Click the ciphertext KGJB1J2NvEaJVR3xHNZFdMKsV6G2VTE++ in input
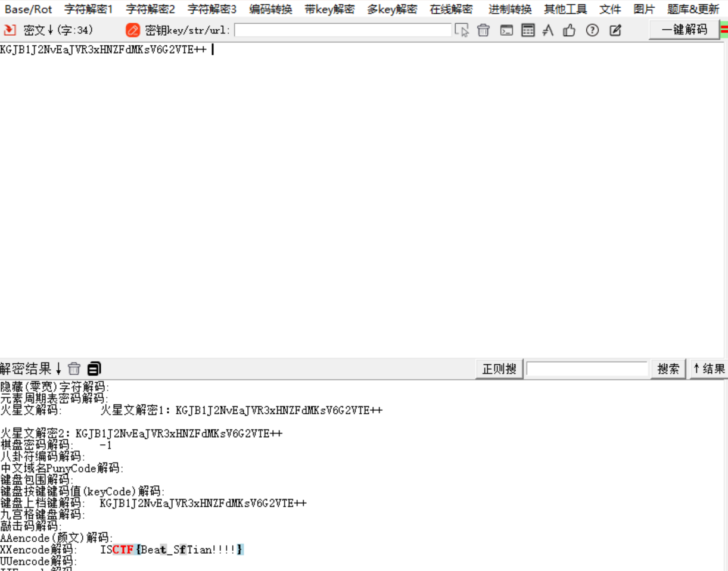The height and width of the screenshot is (571, 728). (103, 50)
